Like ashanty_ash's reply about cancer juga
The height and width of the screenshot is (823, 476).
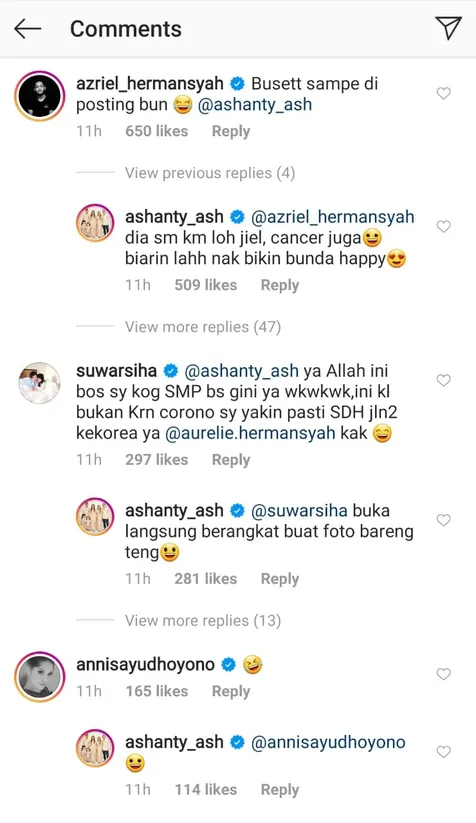pos(444,226)
